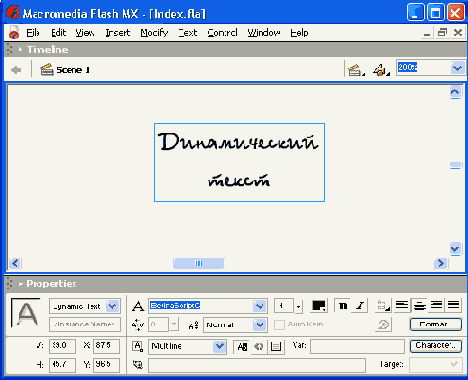Open the Multiline line type dropdown
468x380 pixels.
coord(219,347)
